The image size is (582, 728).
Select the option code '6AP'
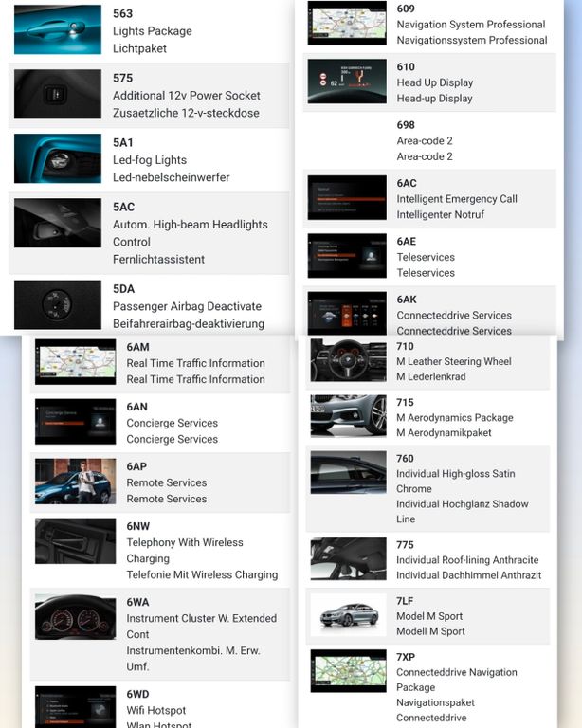point(136,466)
